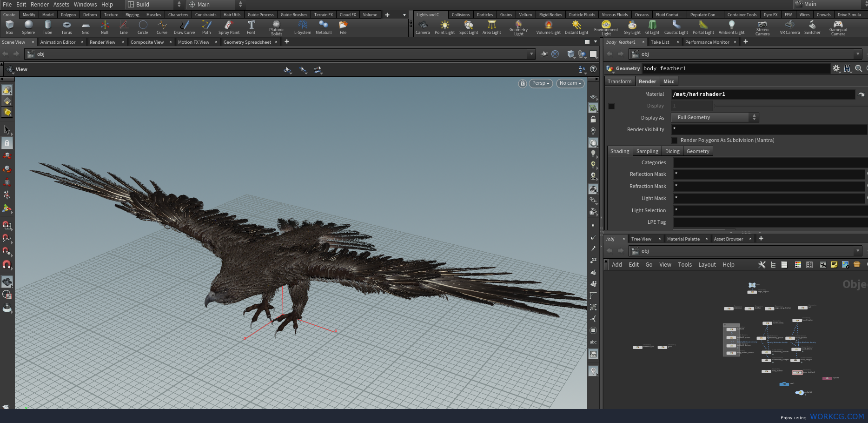This screenshot has height=423, width=868.
Task: Switch to the Transform tab
Action: [x=619, y=81]
